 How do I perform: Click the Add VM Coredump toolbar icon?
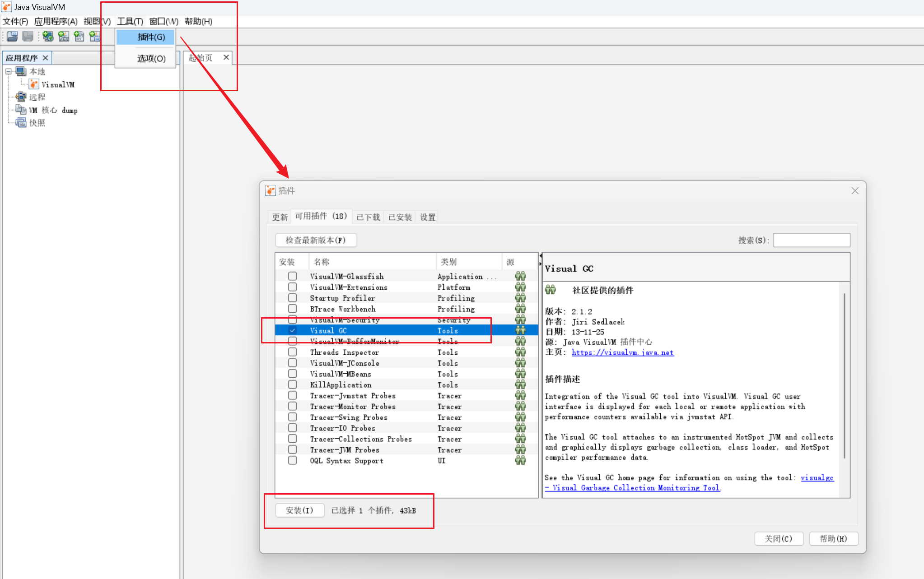pos(79,37)
